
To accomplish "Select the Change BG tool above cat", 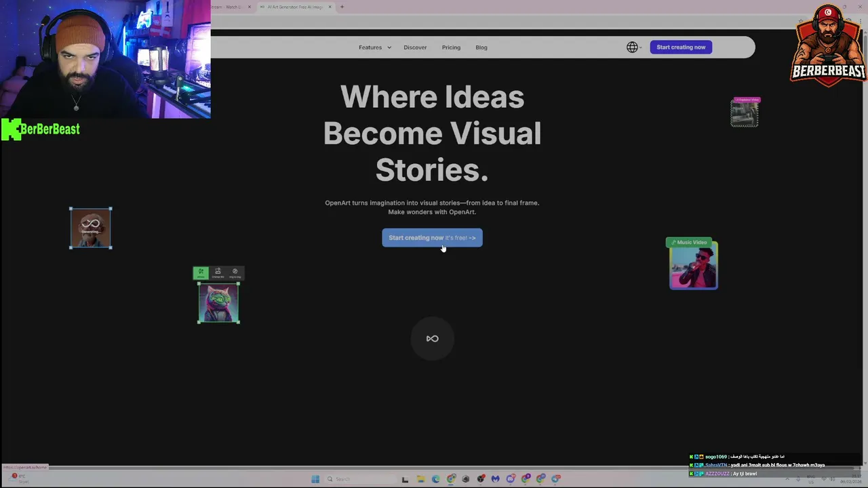I will [218, 273].
